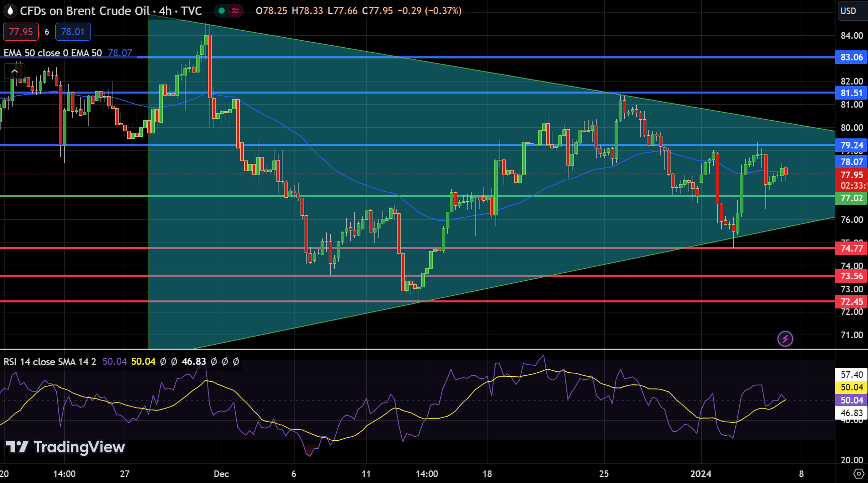
Task: Click the 46.83 value in RSI legend
Action: coord(194,362)
